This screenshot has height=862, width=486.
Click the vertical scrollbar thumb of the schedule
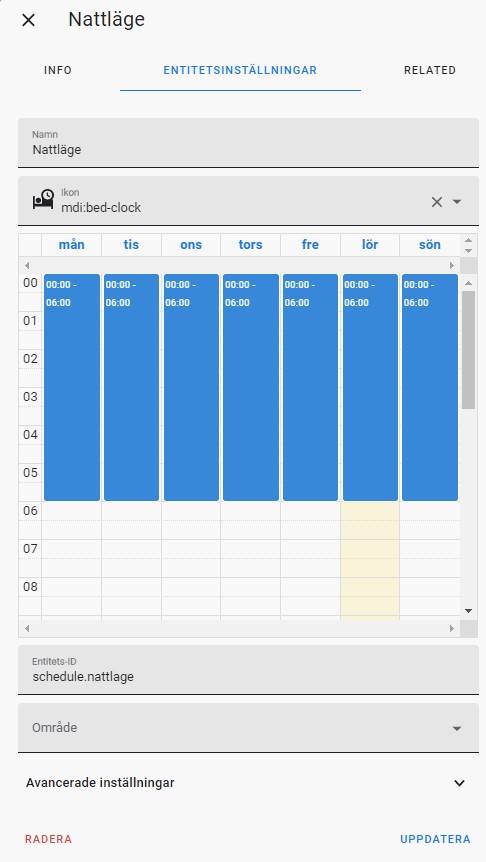(x=468, y=350)
